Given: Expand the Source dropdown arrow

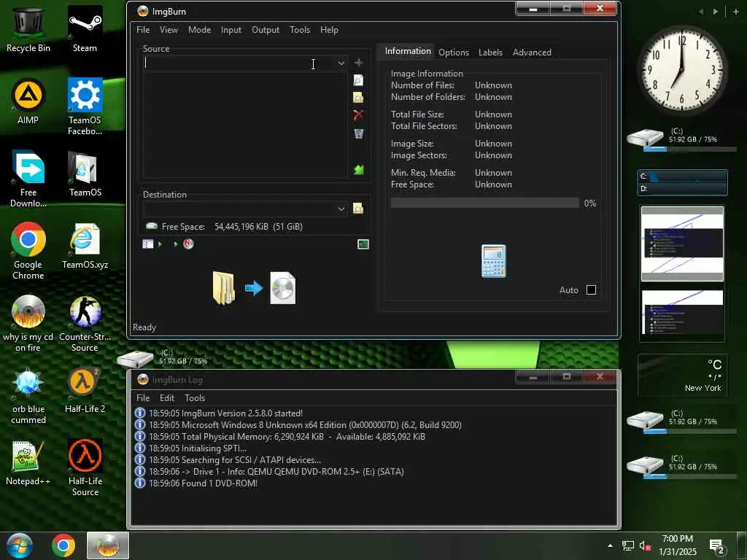Looking at the screenshot, I should point(341,63).
